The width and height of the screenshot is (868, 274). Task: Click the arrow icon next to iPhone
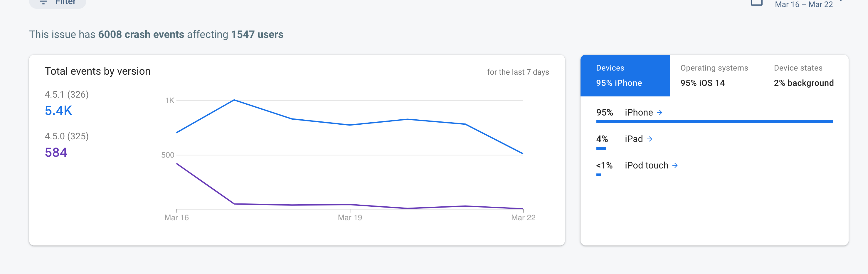660,112
